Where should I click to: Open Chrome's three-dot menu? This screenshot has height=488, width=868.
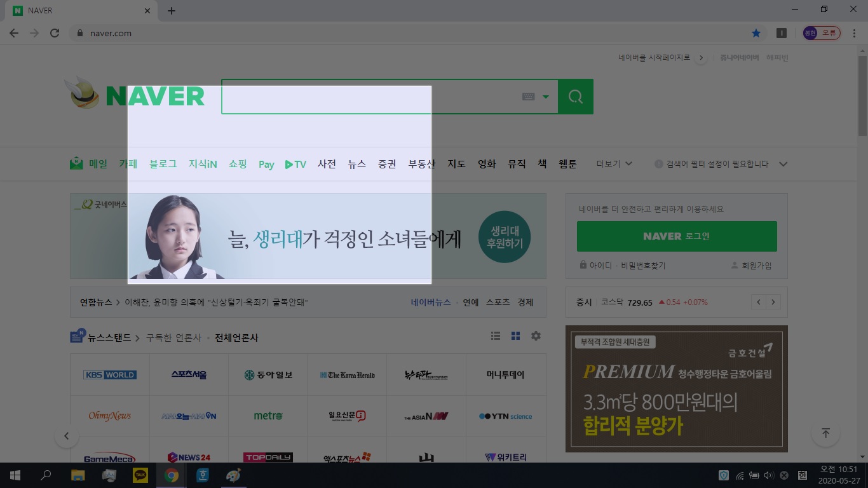pyautogui.click(x=853, y=33)
